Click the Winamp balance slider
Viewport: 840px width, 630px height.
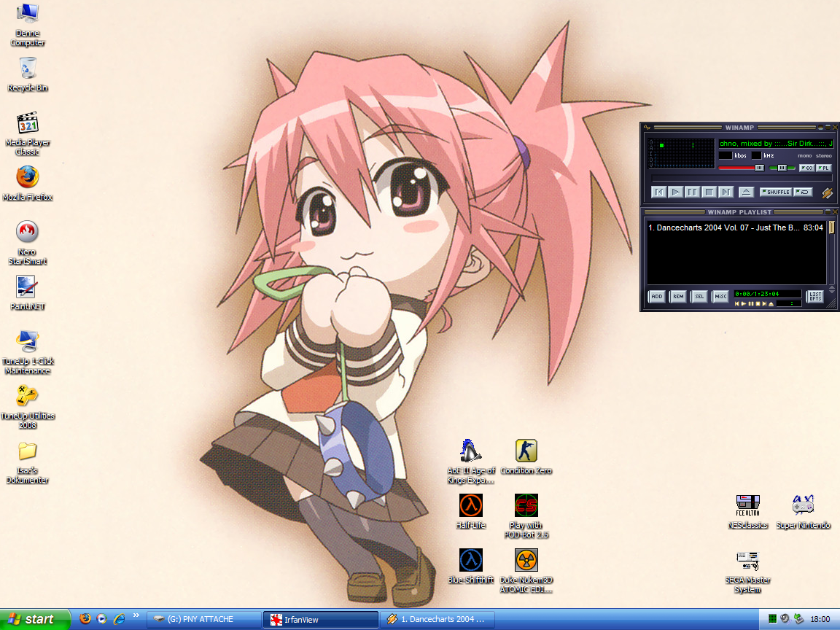782,168
